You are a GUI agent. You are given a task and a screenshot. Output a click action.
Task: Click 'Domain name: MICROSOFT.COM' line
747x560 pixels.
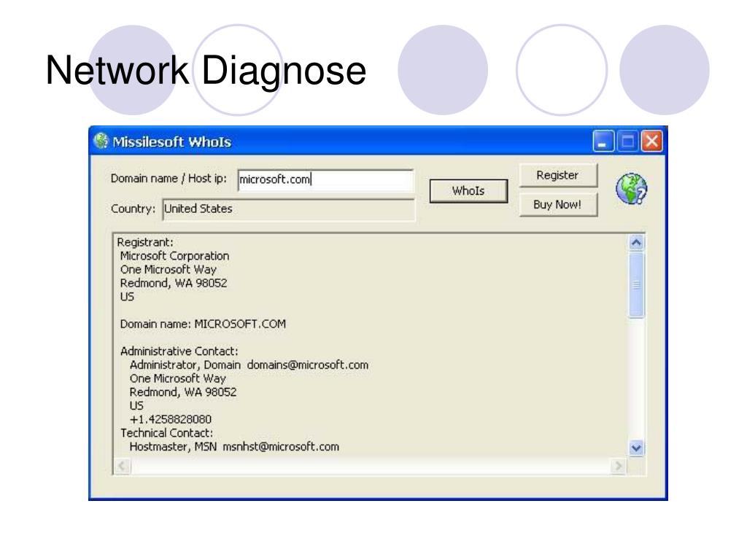tap(203, 324)
